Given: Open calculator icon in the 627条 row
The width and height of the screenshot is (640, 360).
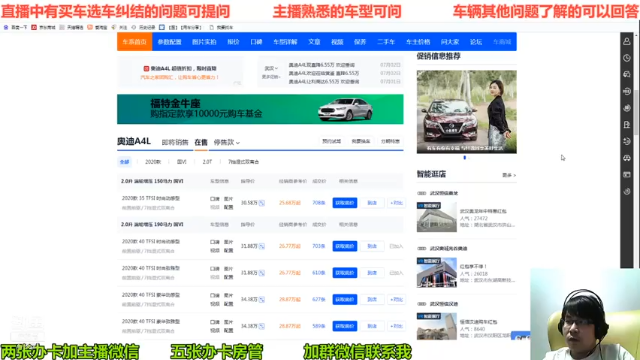Looking at the screenshot, I should 262,300.
